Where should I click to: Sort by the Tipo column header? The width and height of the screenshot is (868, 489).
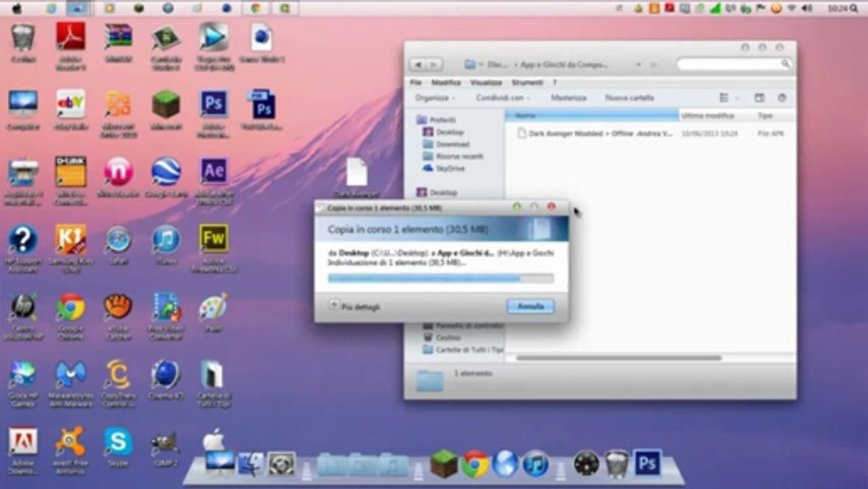pos(764,115)
